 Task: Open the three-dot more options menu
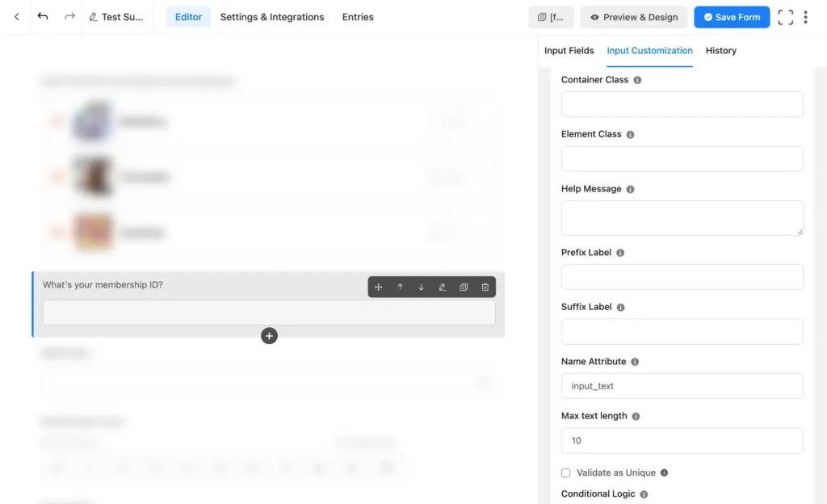click(x=805, y=17)
